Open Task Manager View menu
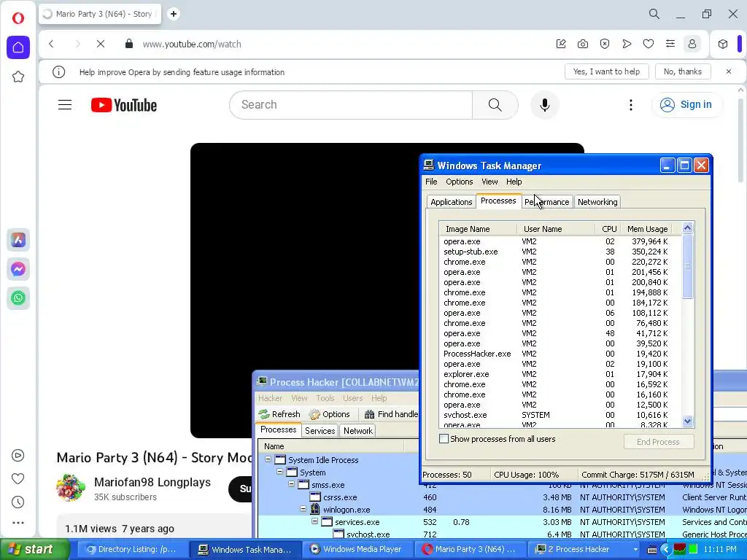 489,182
